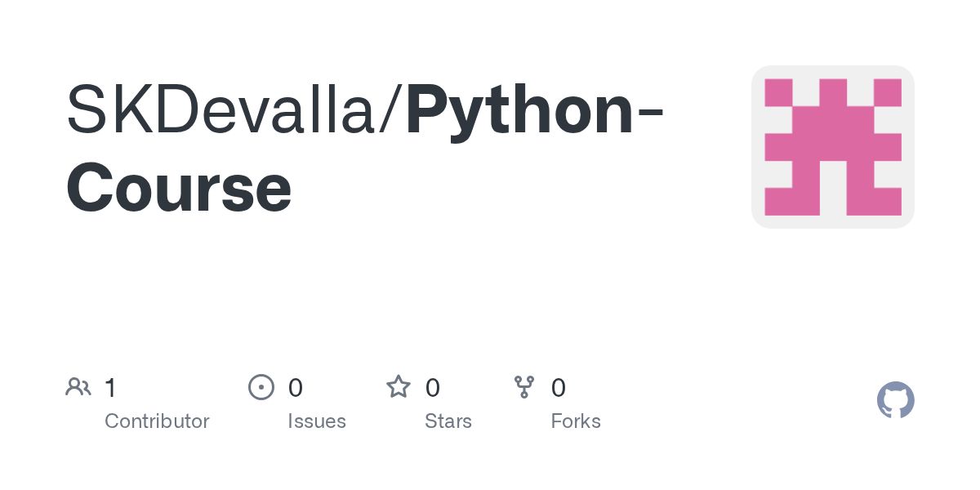Click the contributor count number 1
The width and height of the screenshot is (980, 490).
click(111, 387)
